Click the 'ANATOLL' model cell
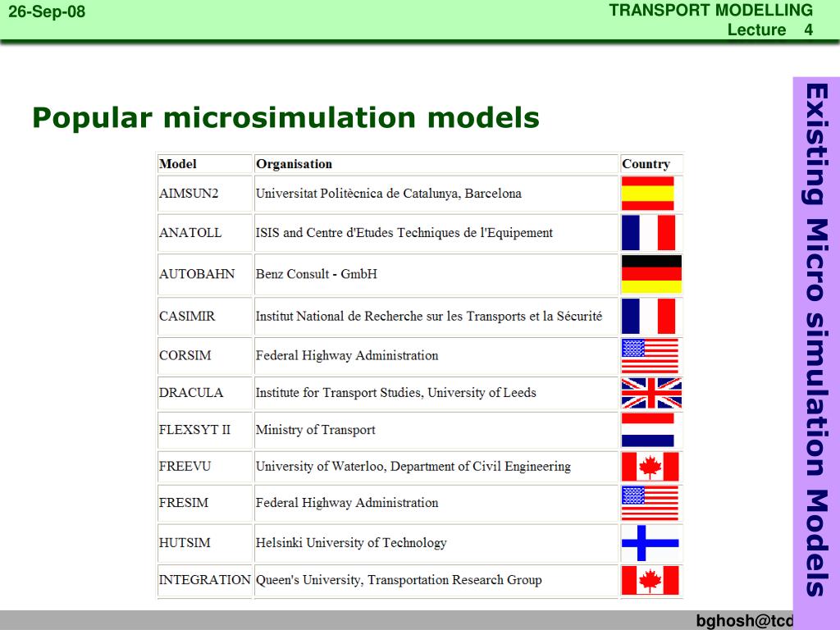 [204, 232]
